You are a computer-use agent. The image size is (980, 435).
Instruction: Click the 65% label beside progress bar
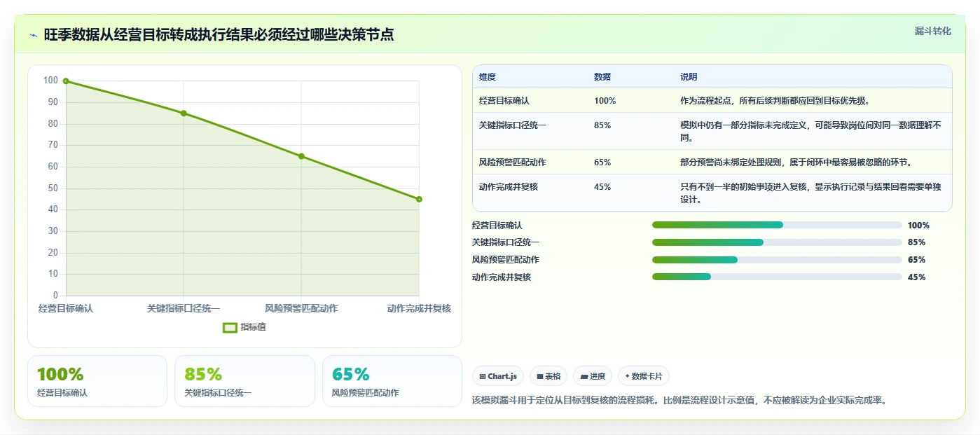click(x=916, y=260)
